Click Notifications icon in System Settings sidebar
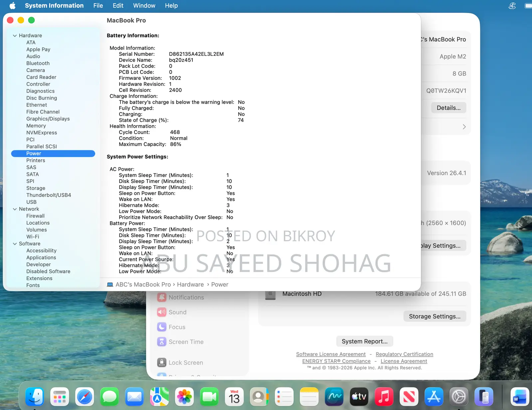Image resolution: width=532 pixels, height=410 pixels. 162,297
